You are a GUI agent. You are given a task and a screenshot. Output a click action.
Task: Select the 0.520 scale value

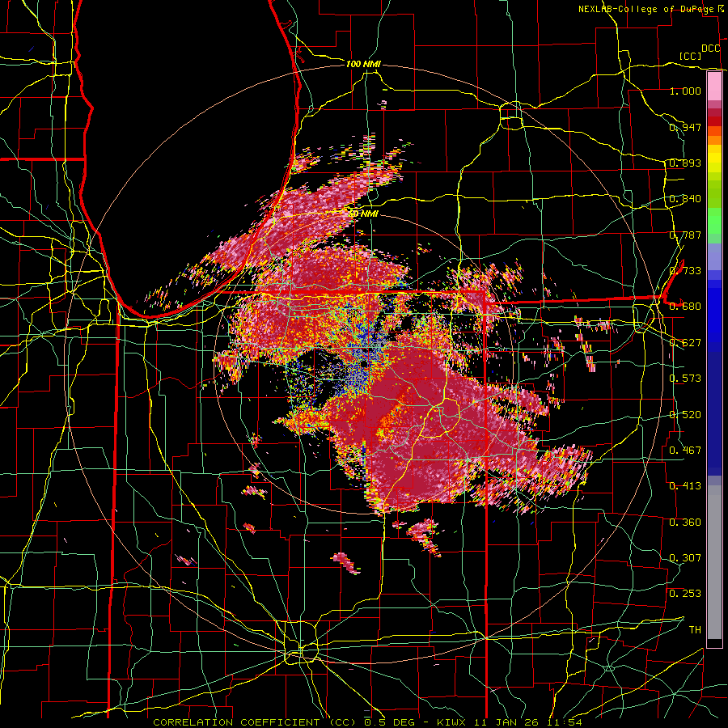tap(685, 414)
